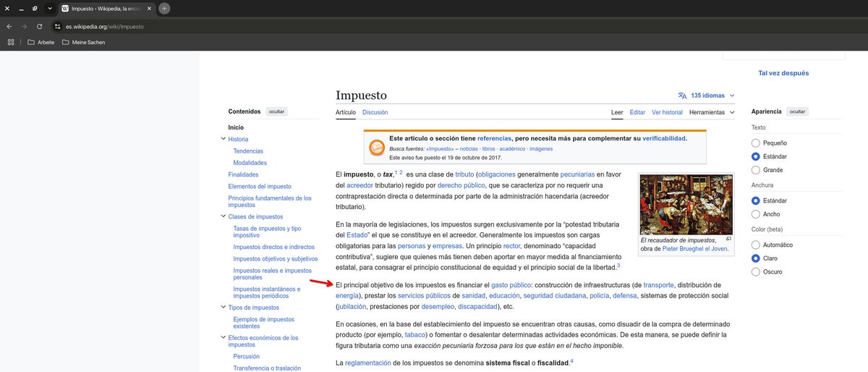Choose the Claro color mode

click(756, 258)
